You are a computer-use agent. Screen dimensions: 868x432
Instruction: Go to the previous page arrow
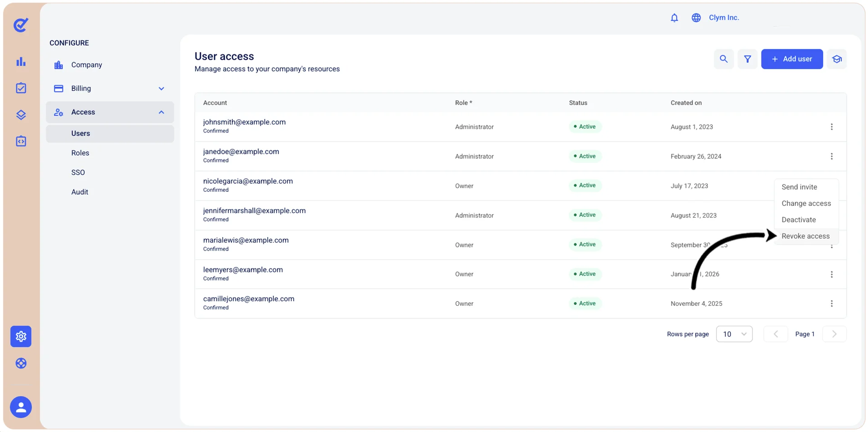click(776, 334)
